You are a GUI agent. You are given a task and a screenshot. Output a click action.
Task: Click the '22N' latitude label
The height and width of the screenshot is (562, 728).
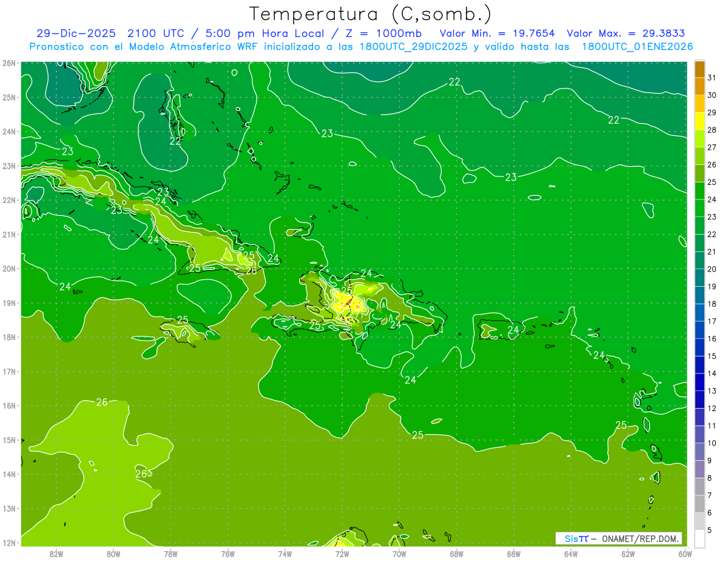coord(9,200)
